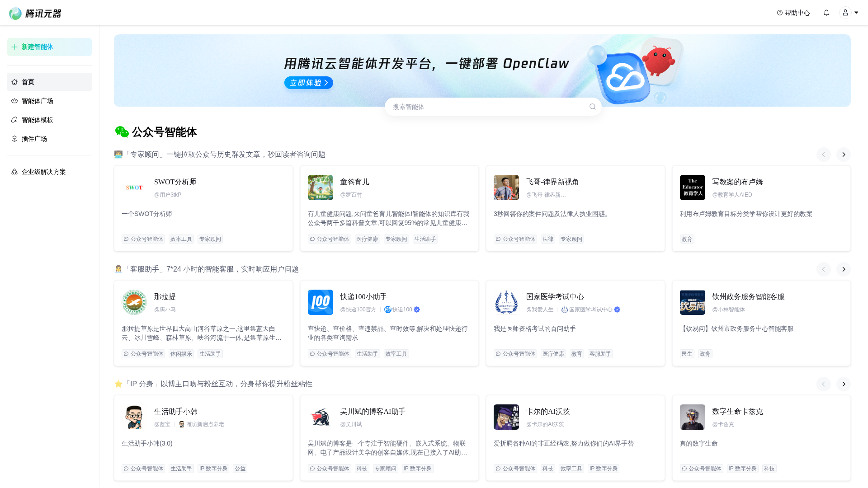The width and height of the screenshot is (868, 488).
Task: Click @罗百竹 author under 童爸育儿
Action: [351, 195]
